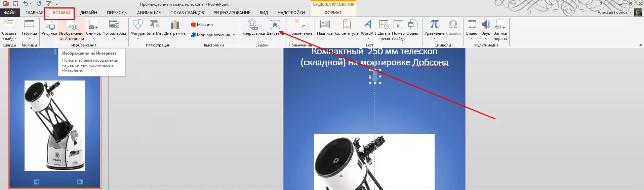Insert an Объект
644x190 pixels.
coord(413,28)
